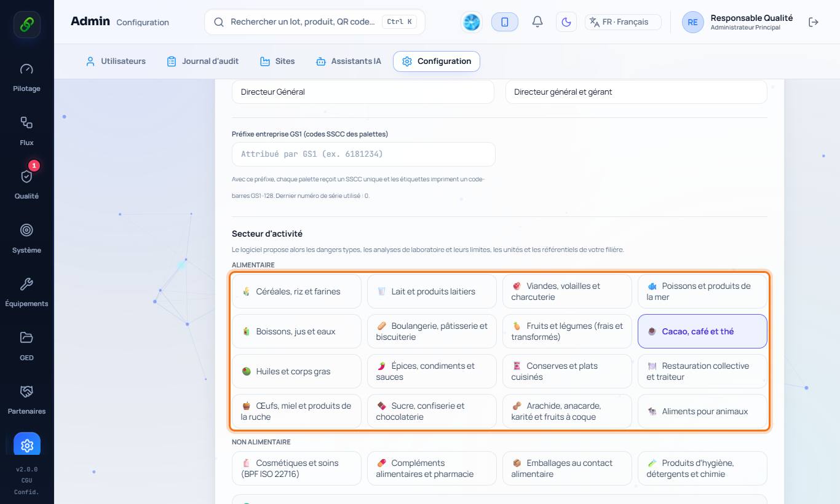
Task: Switch to the Assistants IA tab
Action: click(348, 61)
